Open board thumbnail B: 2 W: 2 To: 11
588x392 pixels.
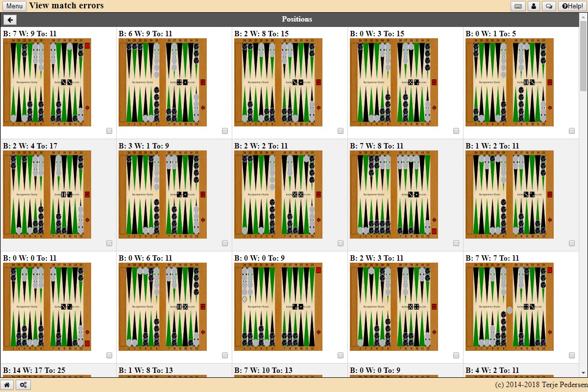[x=278, y=195]
